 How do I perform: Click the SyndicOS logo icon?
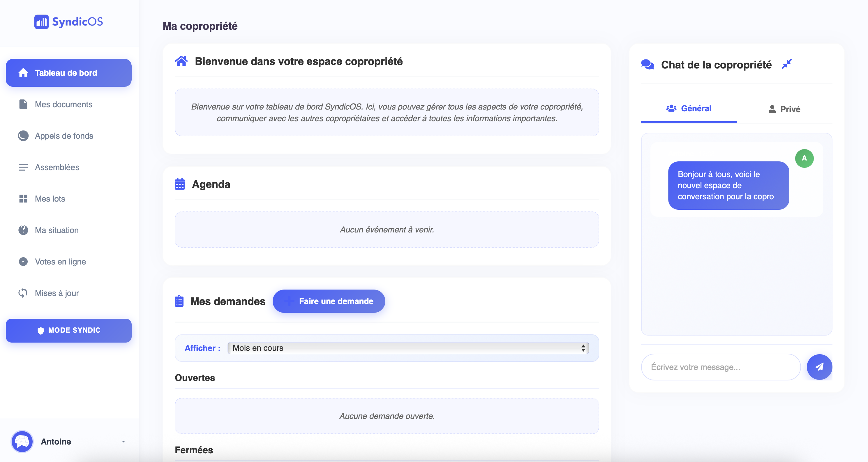[x=41, y=22]
